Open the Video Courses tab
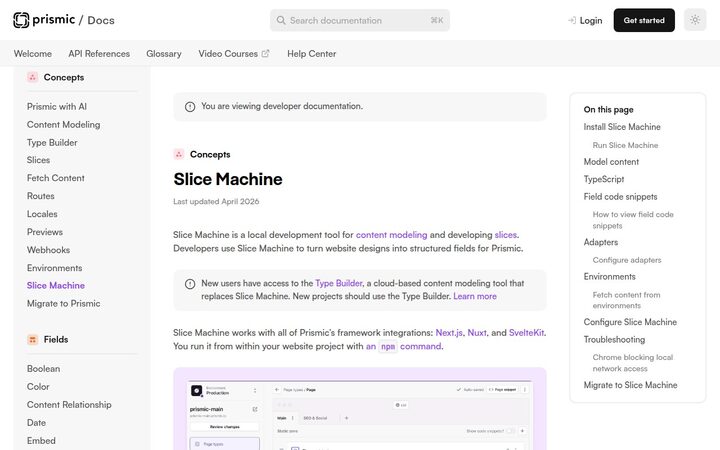This screenshot has height=450, width=720. (x=234, y=54)
